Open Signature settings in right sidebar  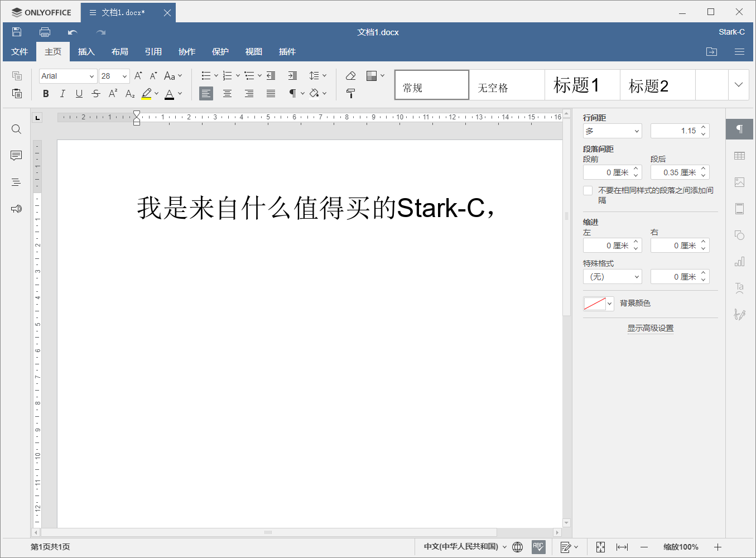(740, 314)
